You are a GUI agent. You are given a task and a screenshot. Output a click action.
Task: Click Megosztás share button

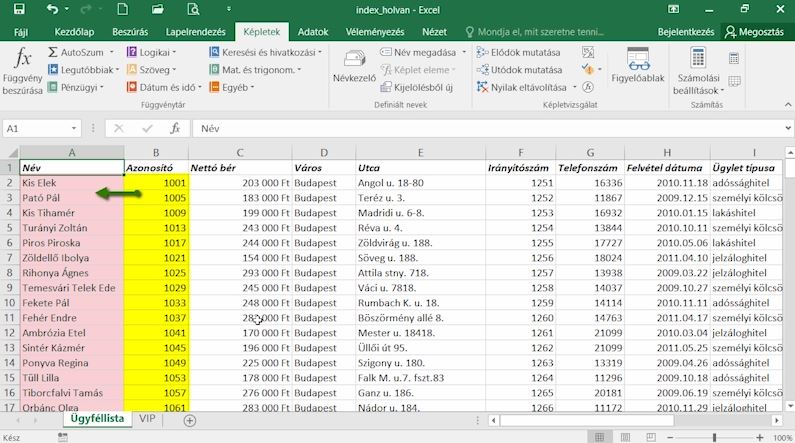[x=754, y=32]
